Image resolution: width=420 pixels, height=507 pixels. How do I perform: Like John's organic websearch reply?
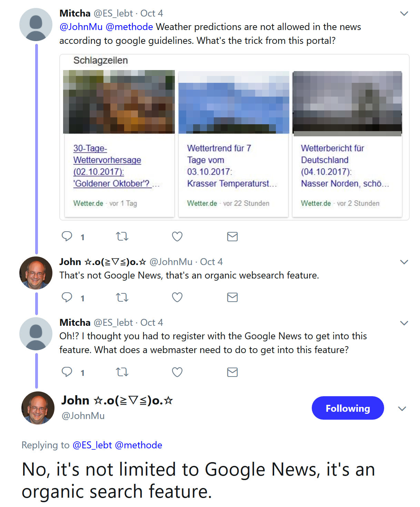177,297
